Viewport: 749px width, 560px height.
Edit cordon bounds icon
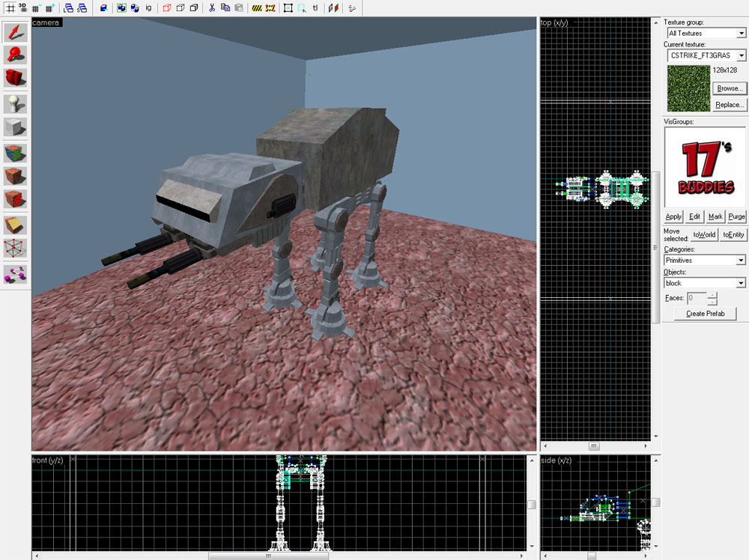point(270,8)
